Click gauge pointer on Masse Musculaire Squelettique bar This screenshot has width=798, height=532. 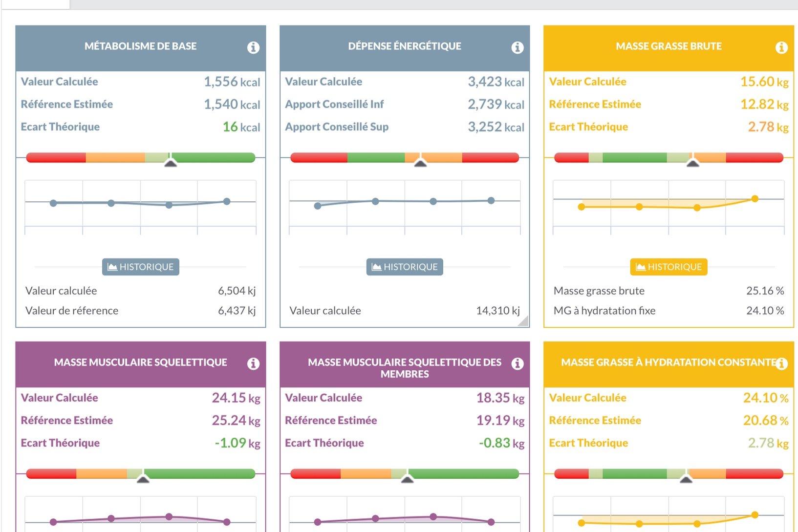143,479
